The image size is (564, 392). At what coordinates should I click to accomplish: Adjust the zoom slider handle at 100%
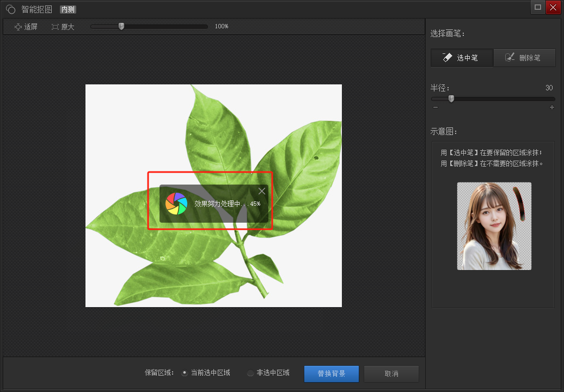(121, 26)
